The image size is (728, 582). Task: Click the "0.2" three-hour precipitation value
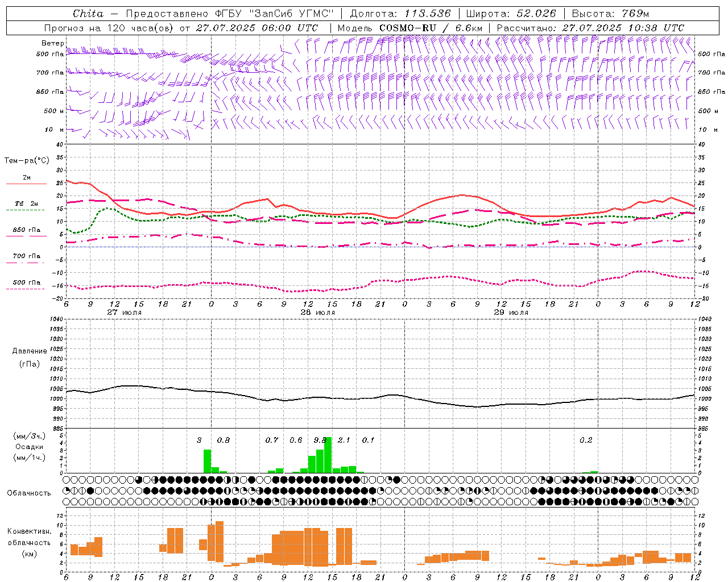pyautogui.click(x=586, y=440)
